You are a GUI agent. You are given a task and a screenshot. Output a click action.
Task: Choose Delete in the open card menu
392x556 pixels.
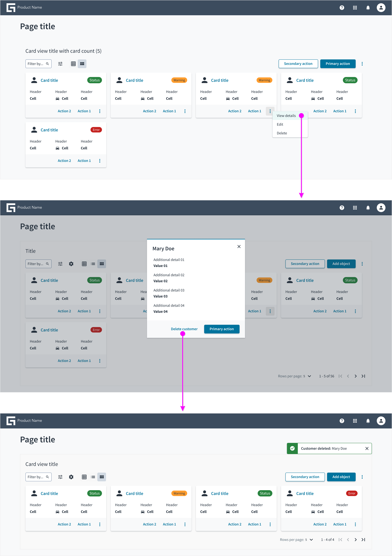click(x=290, y=133)
